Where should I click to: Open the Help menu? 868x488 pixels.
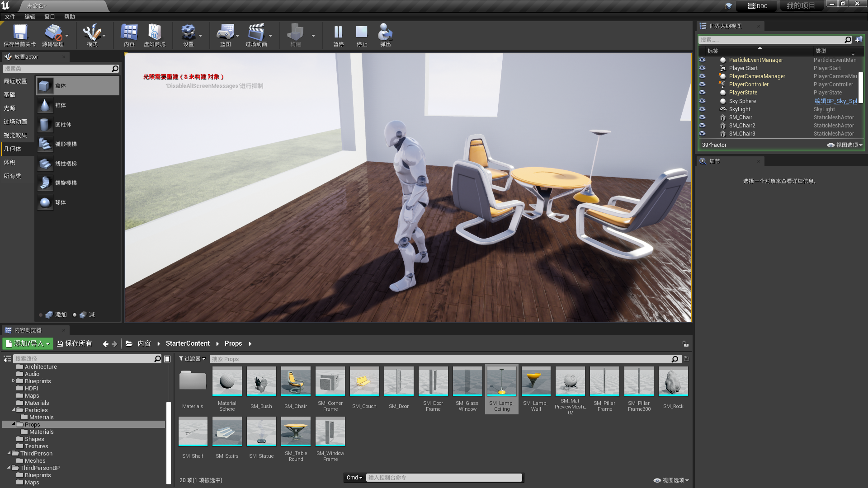pos(70,17)
